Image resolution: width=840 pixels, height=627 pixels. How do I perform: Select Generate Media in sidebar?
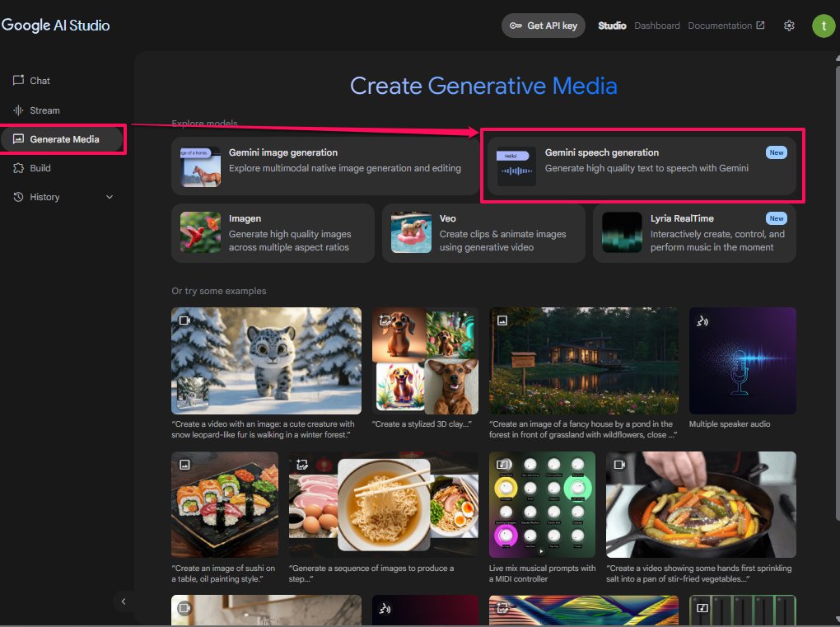(x=62, y=139)
